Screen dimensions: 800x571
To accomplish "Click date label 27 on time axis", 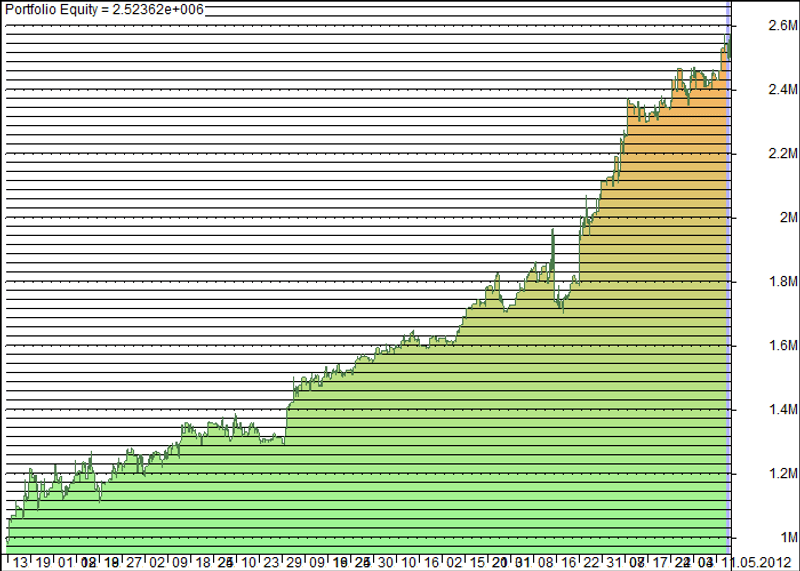I will (x=134, y=563).
